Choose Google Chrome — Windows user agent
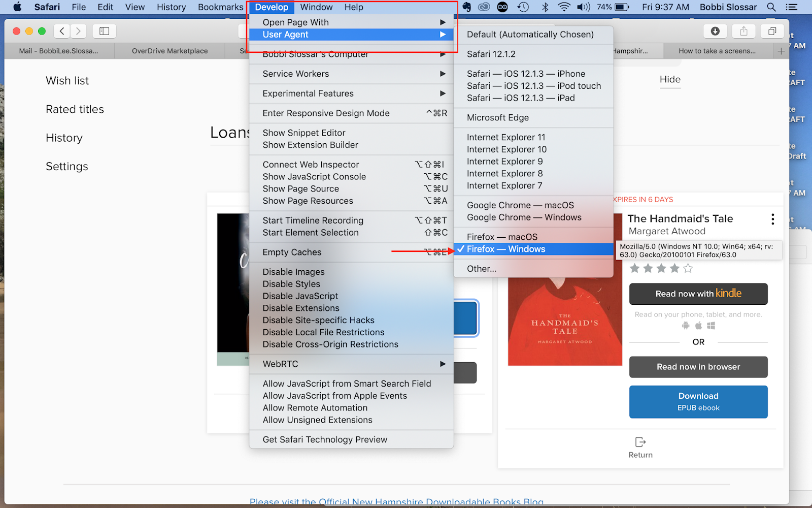The width and height of the screenshot is (812, 508). click(533, 217)
